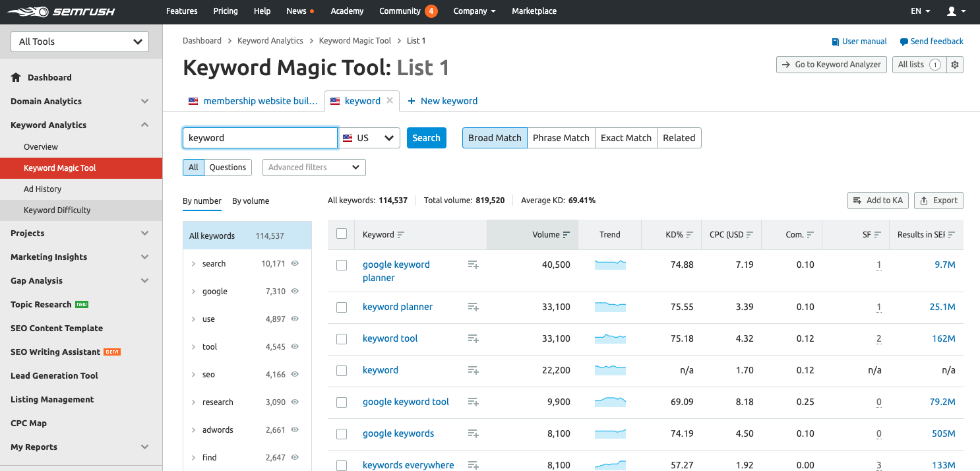Select all keywords with the header checkbox
This screenshot has height=471, width=980.
pyautogui.click(x=341, y=234)
